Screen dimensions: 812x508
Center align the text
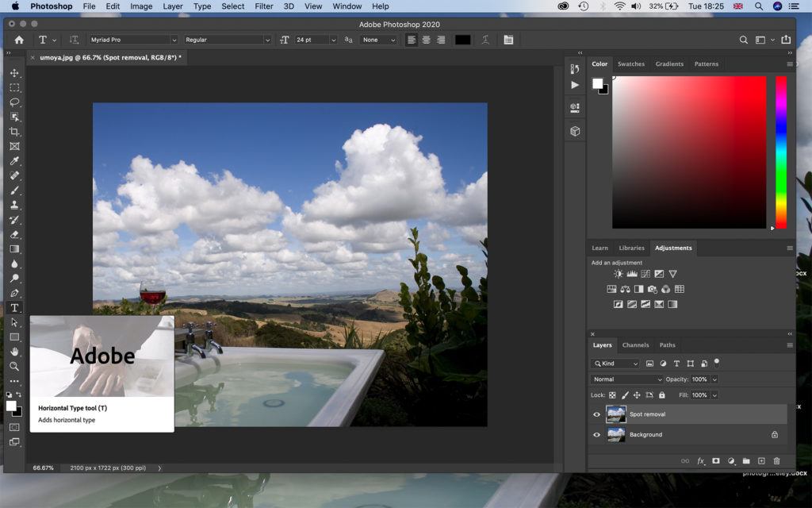(x=426, y=40)
